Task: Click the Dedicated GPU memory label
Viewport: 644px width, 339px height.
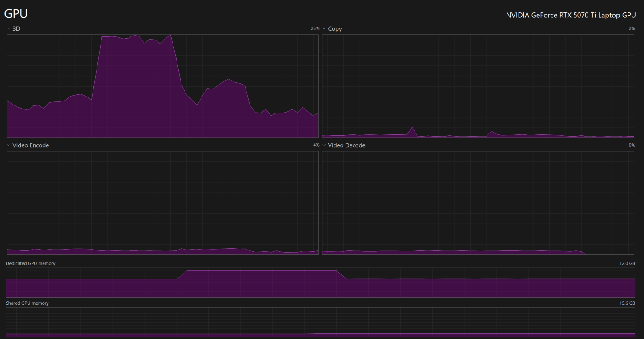Action: pyautogui.click(x=31, y=264)
